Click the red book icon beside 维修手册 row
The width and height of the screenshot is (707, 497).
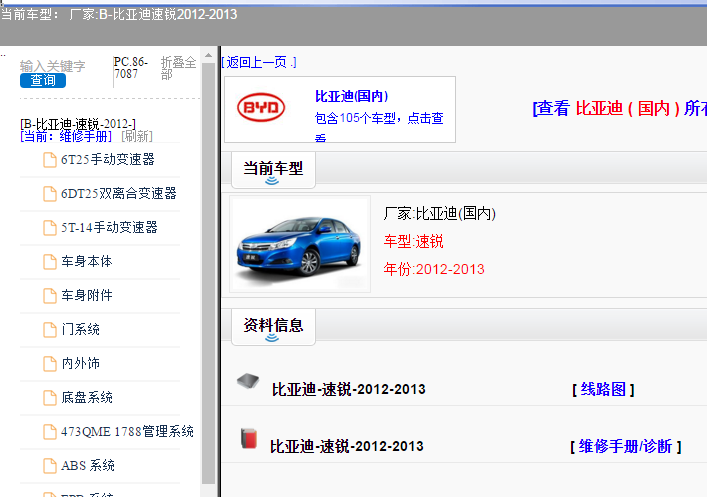point(248,438)
